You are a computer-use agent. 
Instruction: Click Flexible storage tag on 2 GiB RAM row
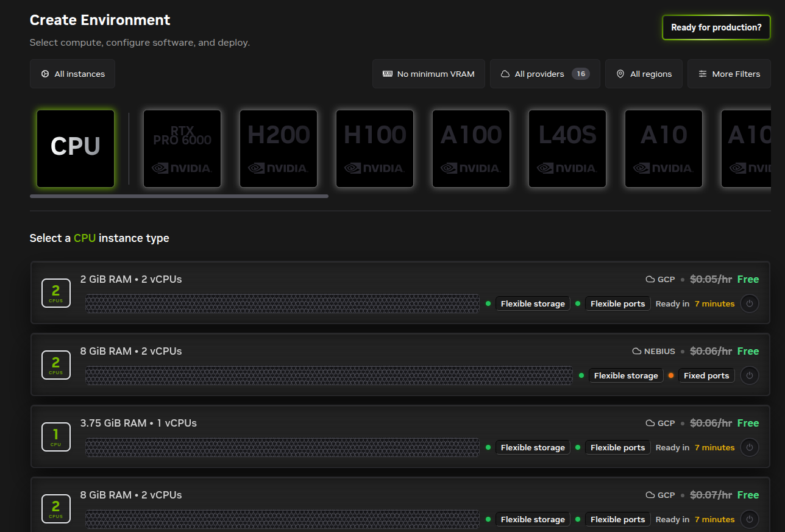point(533,303)
